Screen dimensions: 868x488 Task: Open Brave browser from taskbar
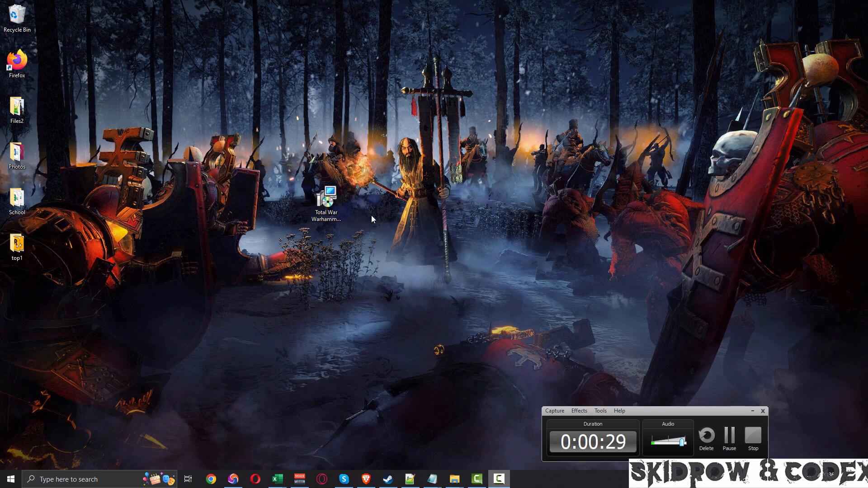(x=366, y=479)
